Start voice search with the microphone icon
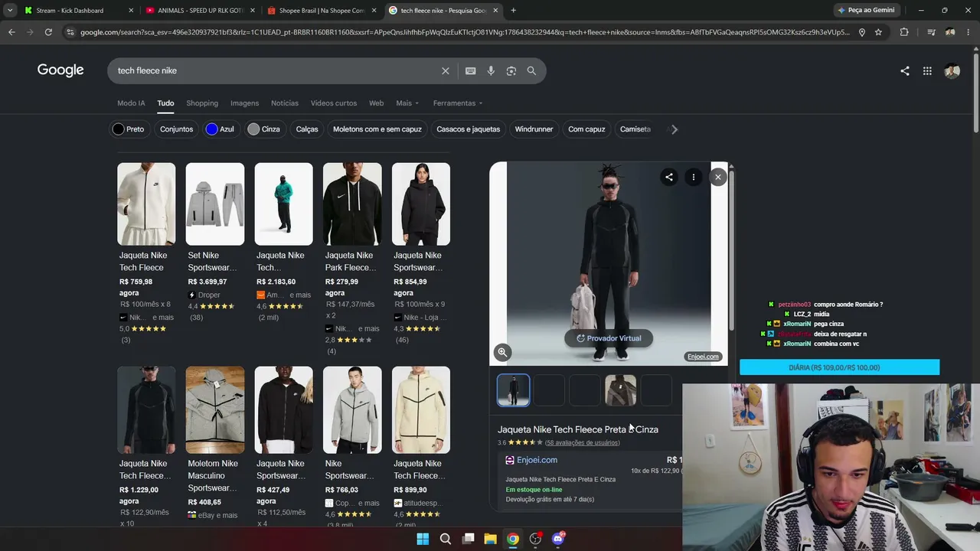The height and width of the screenshot is (551, 980). pos(491,71)
